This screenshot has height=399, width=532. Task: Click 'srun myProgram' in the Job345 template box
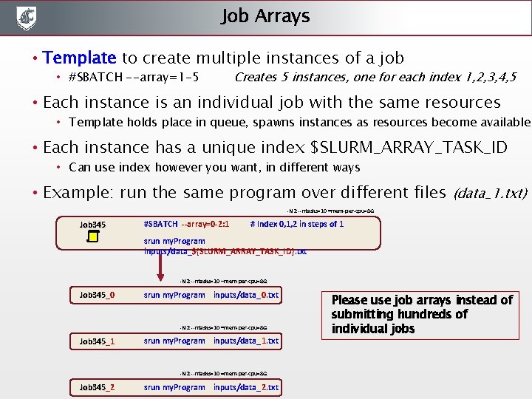pos(174,241)
